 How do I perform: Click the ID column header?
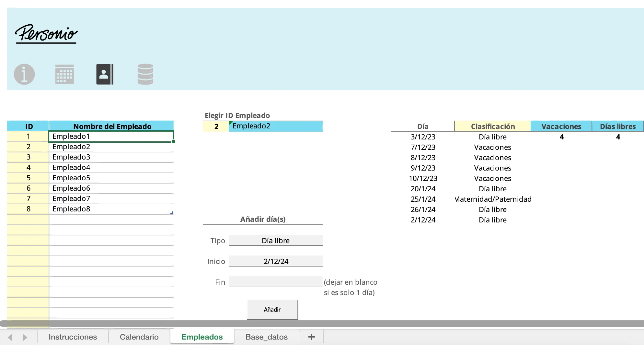(x=28, y=126)
